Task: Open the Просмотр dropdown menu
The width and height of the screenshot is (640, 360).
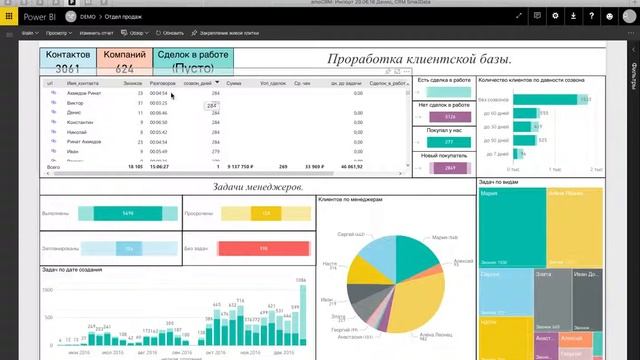Action: [x=59, y=33]
